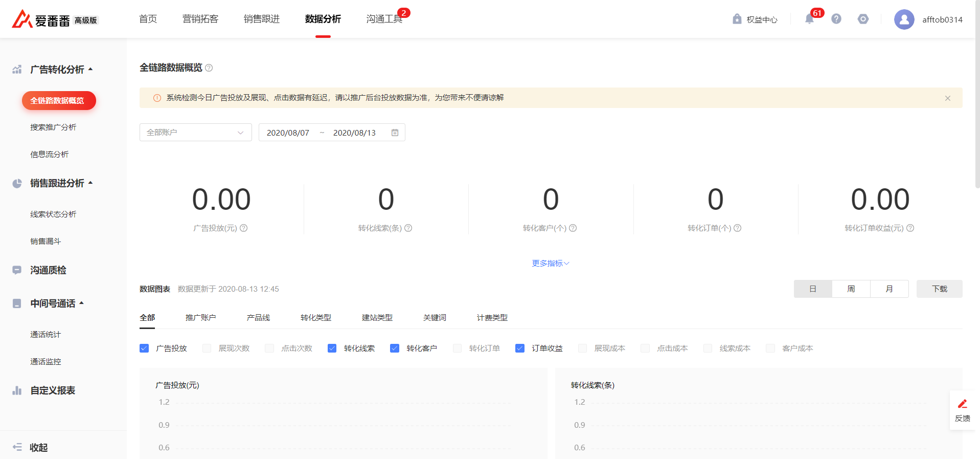Click the help icon beside 转化线索(条)

[408, 228]
